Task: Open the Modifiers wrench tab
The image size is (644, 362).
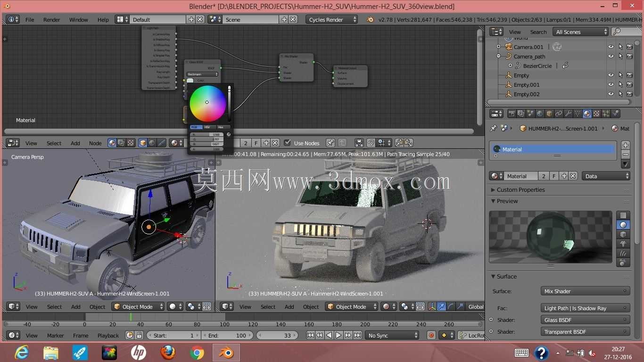Action: tap(568, 114)
